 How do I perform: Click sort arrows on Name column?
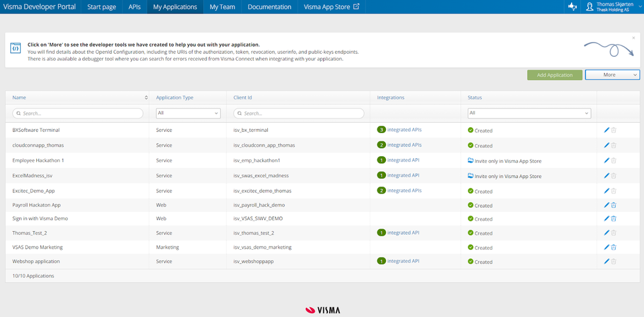[x=146, y=97]
